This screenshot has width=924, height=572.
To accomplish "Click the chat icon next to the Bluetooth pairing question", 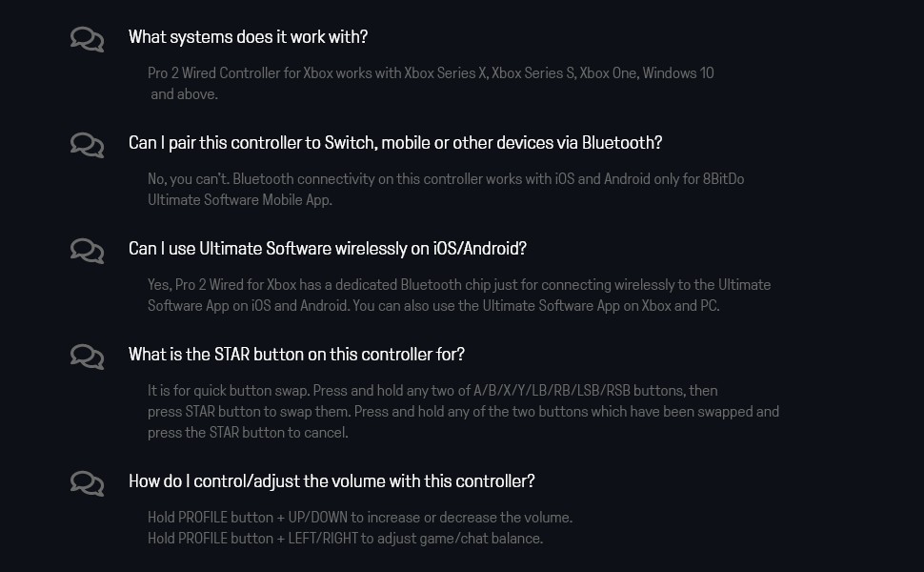I will click(87, 145).
